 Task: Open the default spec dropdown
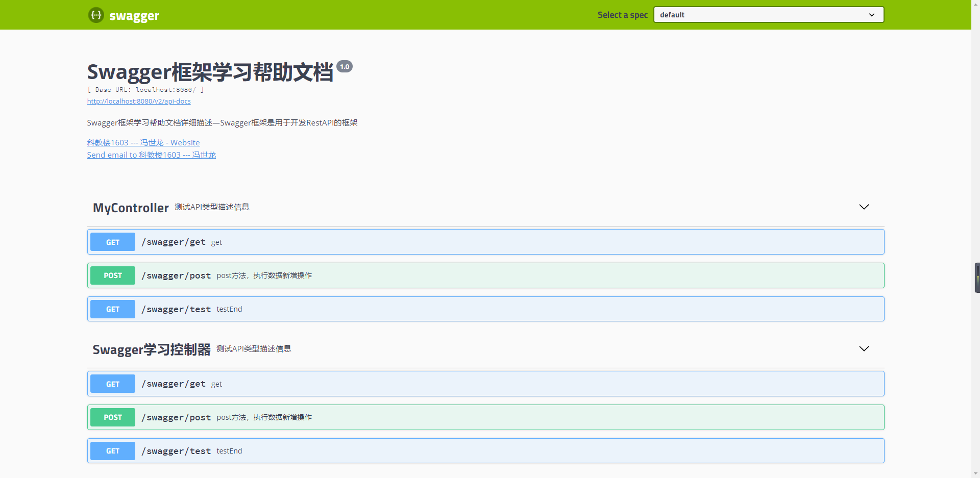tap(768, 15)
